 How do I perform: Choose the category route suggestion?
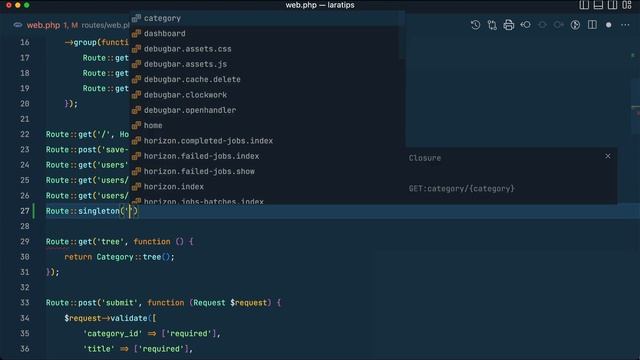[267, 18]
